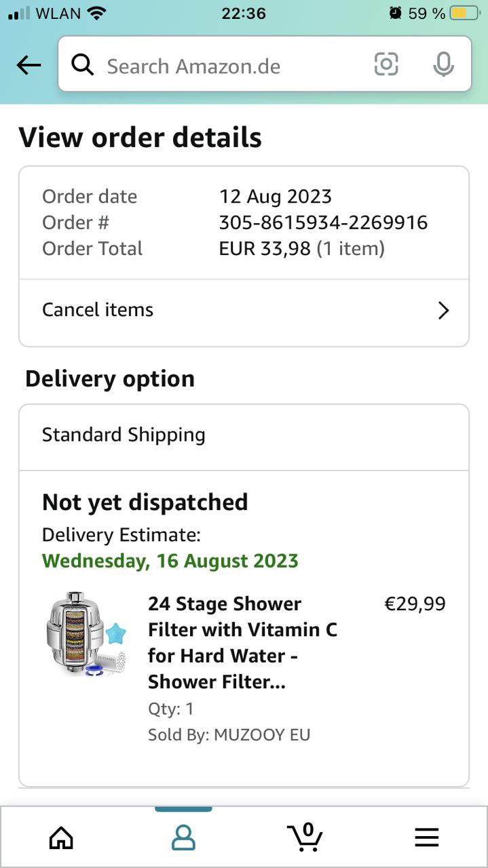
Task: Go back using the arrow icon
Action: [29, 66]
